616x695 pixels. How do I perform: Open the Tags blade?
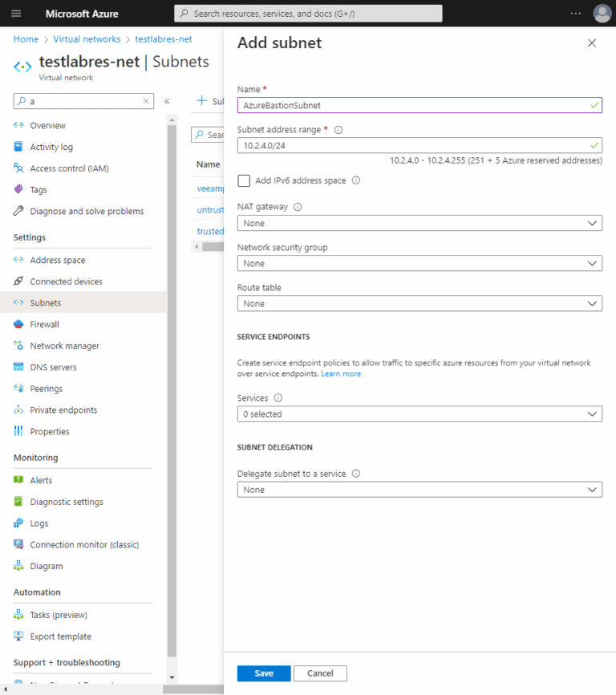pos(43,189)
